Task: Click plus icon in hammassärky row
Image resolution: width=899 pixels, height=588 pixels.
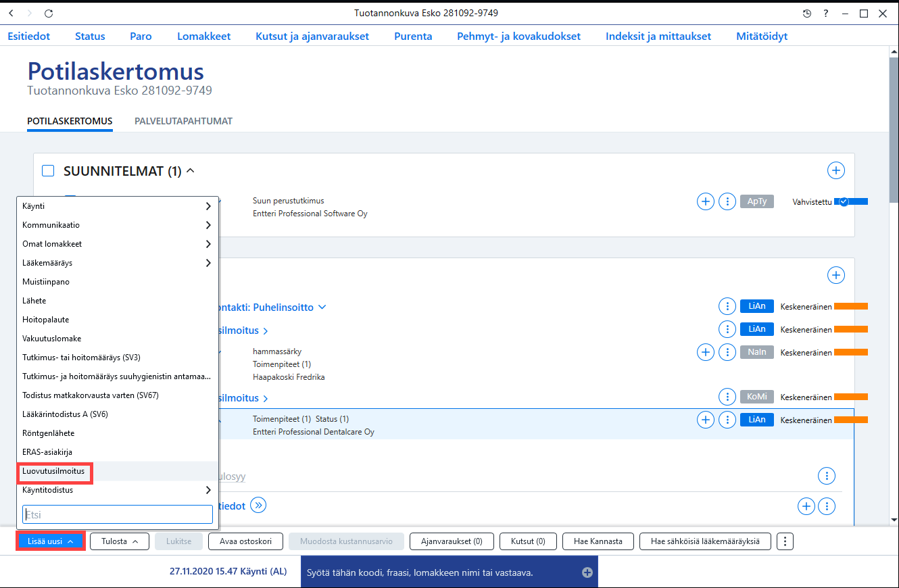Action: coord(705,351)
